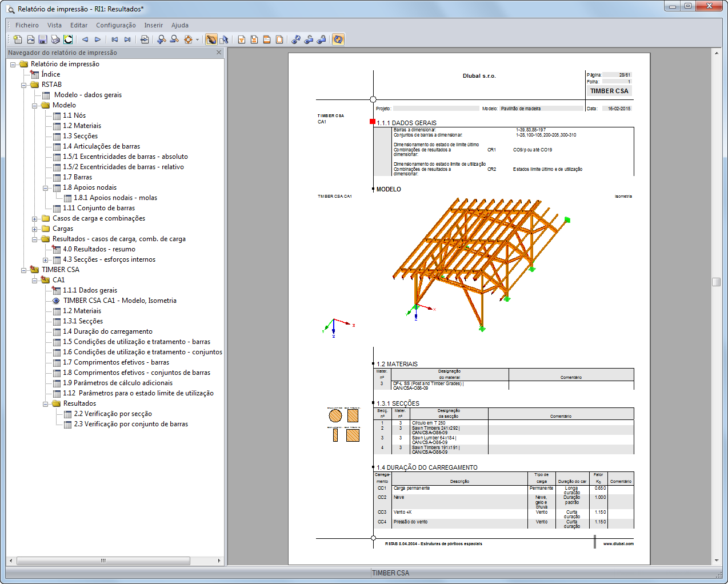Open the zoom options dropdown arrow
Image resolution: width=728 pixels, height=584 pixels.
click(198, 39)
